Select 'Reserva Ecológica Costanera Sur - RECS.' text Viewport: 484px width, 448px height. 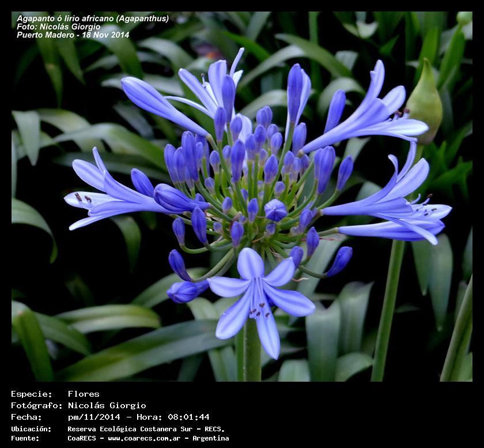[x=146, y=429]
